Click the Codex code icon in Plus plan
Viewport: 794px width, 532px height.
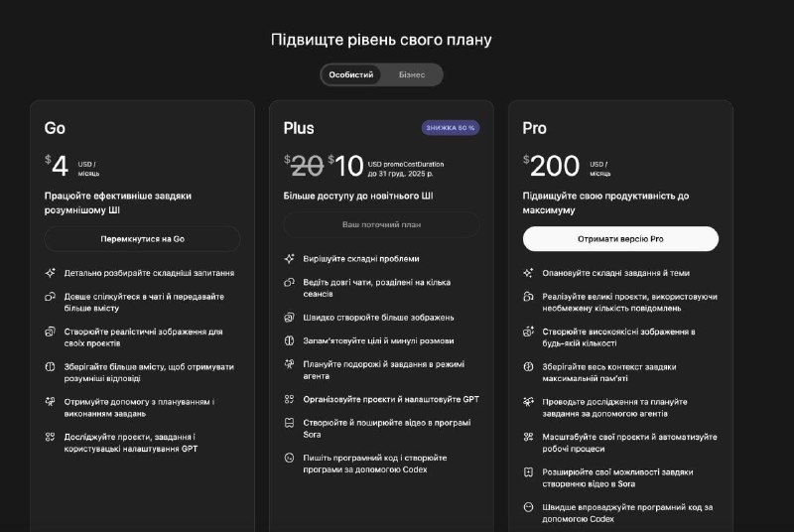[x=289, y=458]
